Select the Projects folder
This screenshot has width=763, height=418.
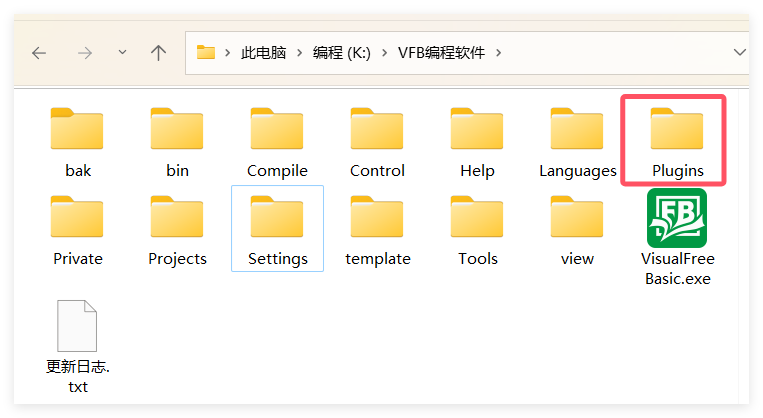pyautogui.click(x=177, y=218)
